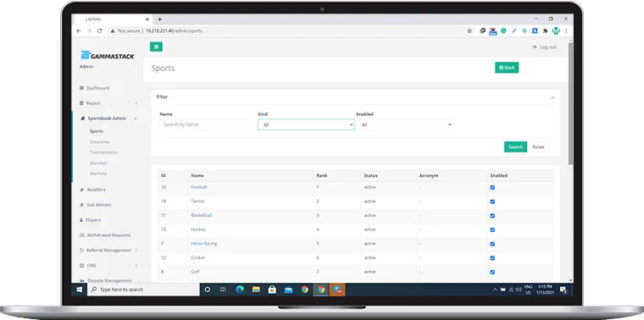Click the browser forward arrow
Viewport: 644px width, 320px height.
(x=89, y=30)
